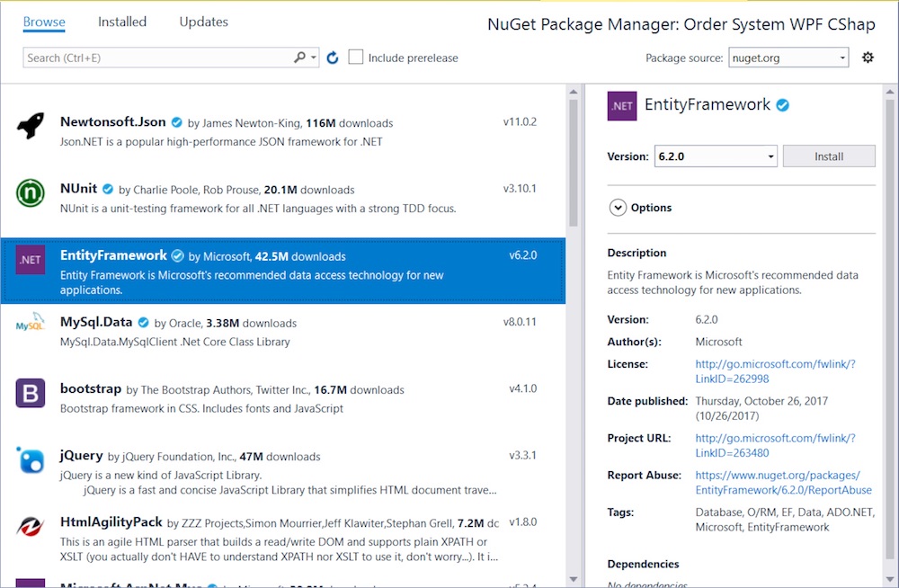Open the Package source dropdown
The image size is (899, 588).
(x=788, y=58)
